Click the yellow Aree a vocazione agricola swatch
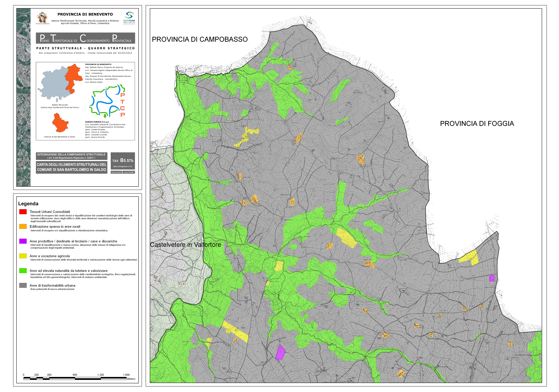Viewport: 559px width, 392px height. tap(23, 256)
